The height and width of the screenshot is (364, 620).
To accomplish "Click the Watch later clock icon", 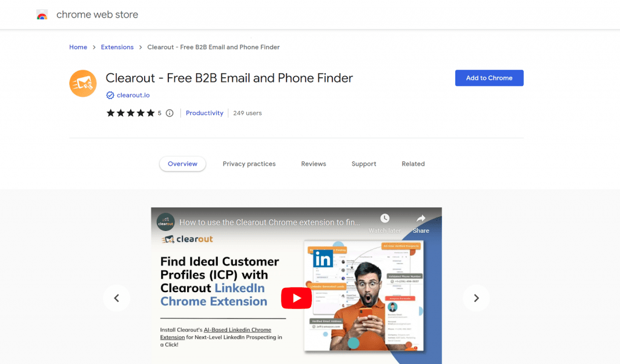I will click(384, 218).
